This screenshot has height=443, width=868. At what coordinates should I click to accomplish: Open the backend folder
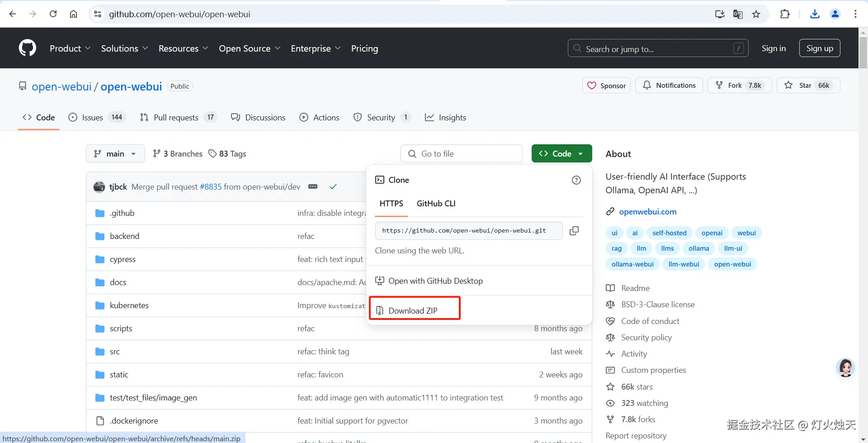click(124, 236)
